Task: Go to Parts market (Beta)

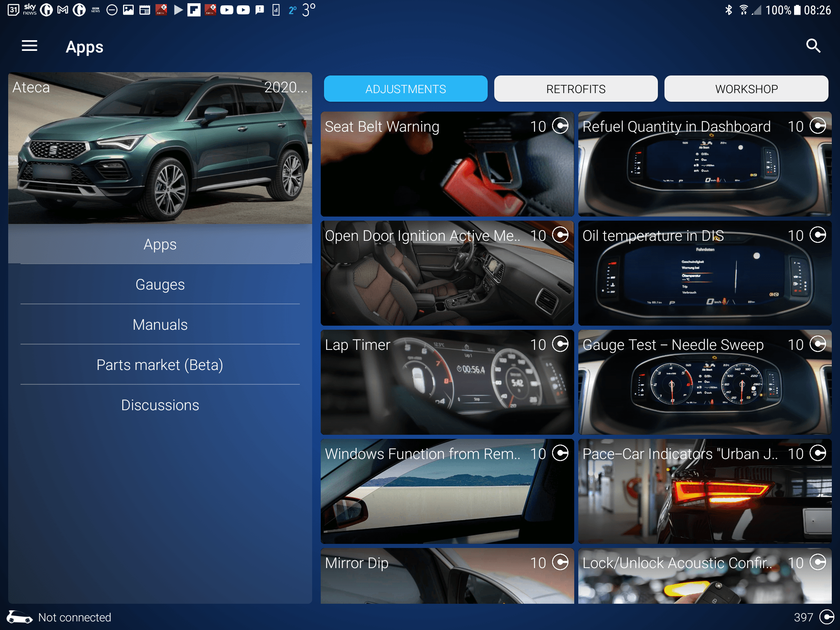Action: (x=160, y=365)
